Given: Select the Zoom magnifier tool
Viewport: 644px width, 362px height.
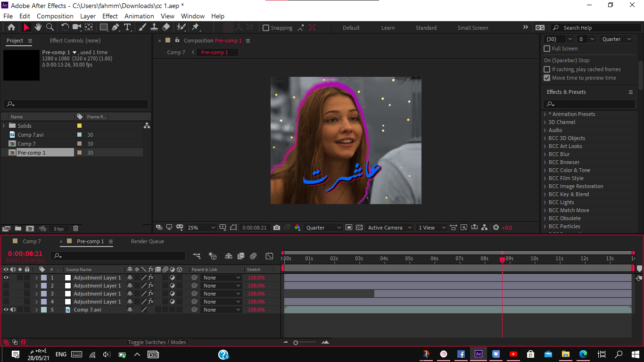Looking at the screenshot, I should pos(50,27).
